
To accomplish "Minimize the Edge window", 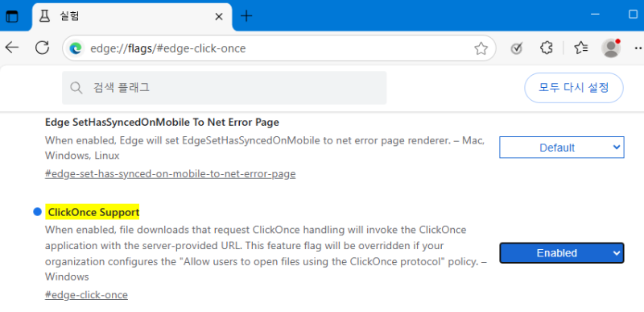I will 595,14.
